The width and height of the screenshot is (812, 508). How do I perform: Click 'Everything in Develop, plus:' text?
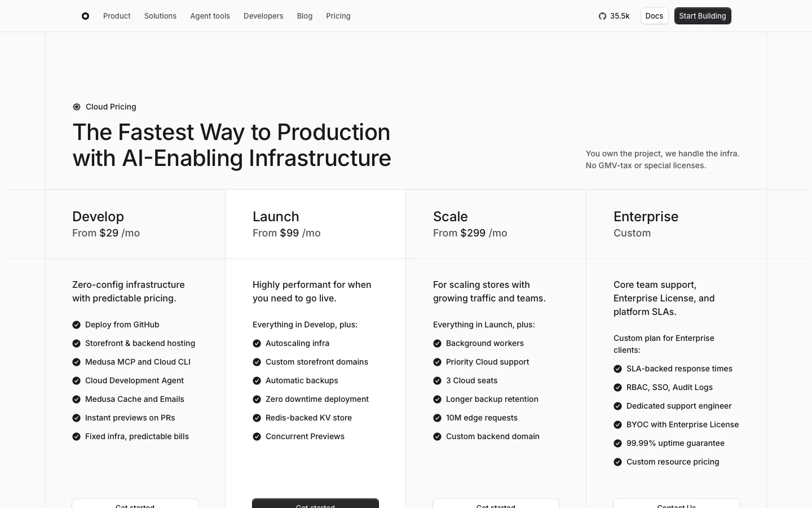[305, 325]
